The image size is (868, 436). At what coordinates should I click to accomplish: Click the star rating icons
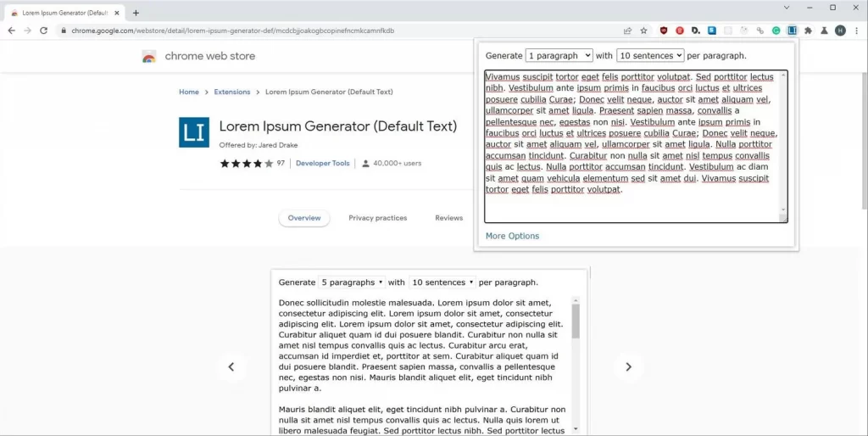(247, 164)
